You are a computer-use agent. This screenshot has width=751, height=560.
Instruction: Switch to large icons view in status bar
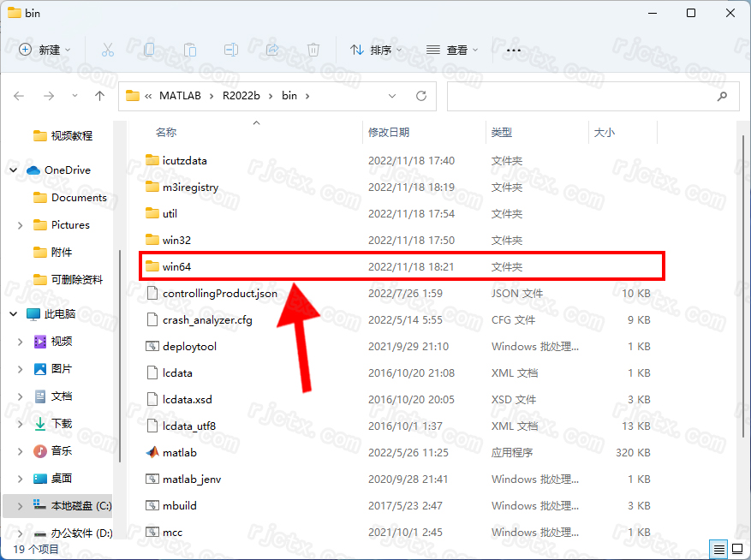click(736, 549)
